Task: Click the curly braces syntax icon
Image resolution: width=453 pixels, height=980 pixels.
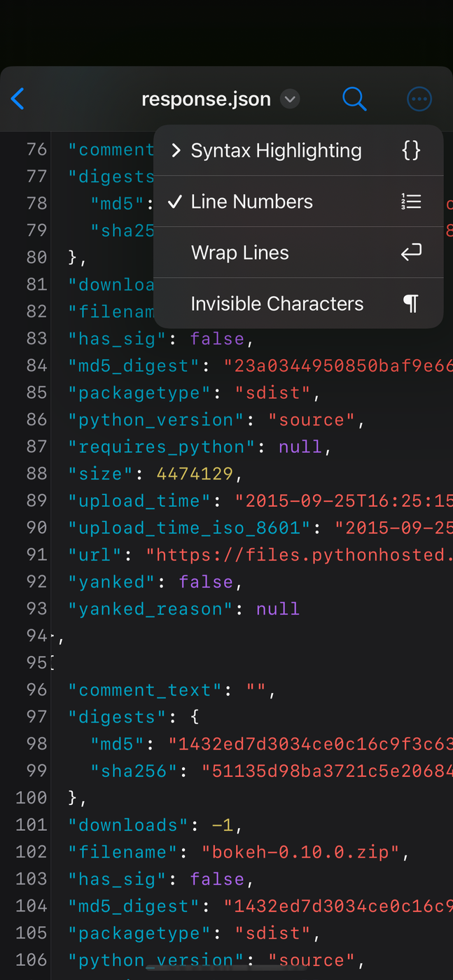Action: tap(411, 150)
